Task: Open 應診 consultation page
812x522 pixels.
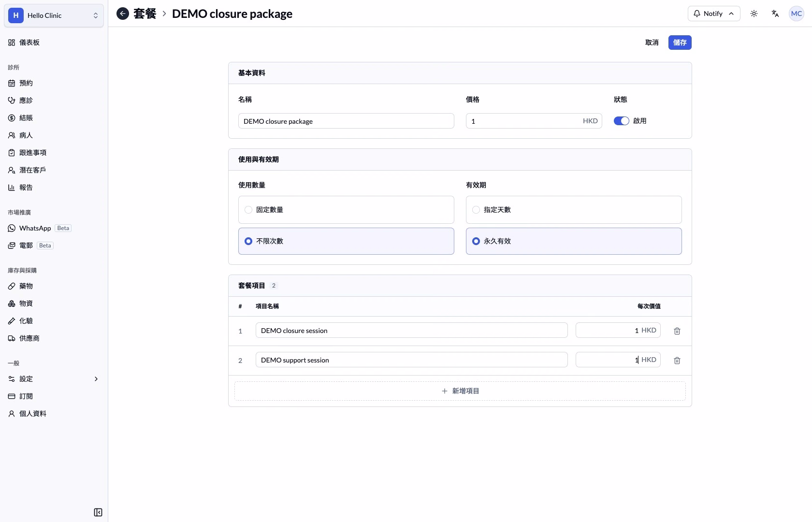Action: point(54,101)
